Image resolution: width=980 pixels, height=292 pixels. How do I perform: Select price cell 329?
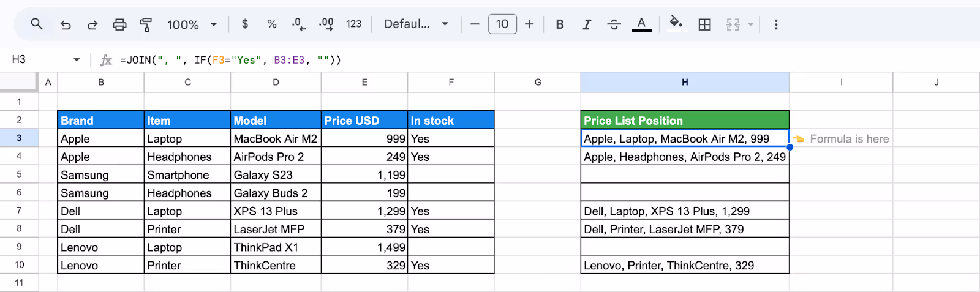click(364, 265)
